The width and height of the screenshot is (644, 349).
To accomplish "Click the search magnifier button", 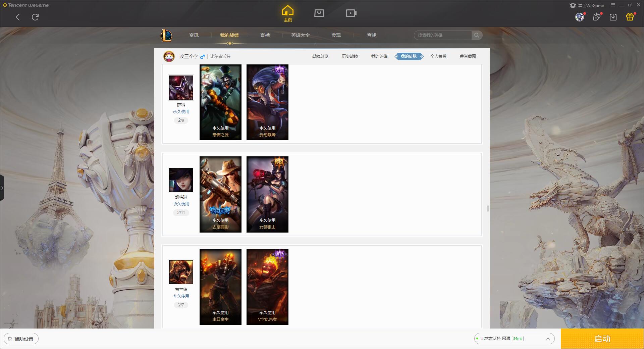I will click(x=477, y=35).
